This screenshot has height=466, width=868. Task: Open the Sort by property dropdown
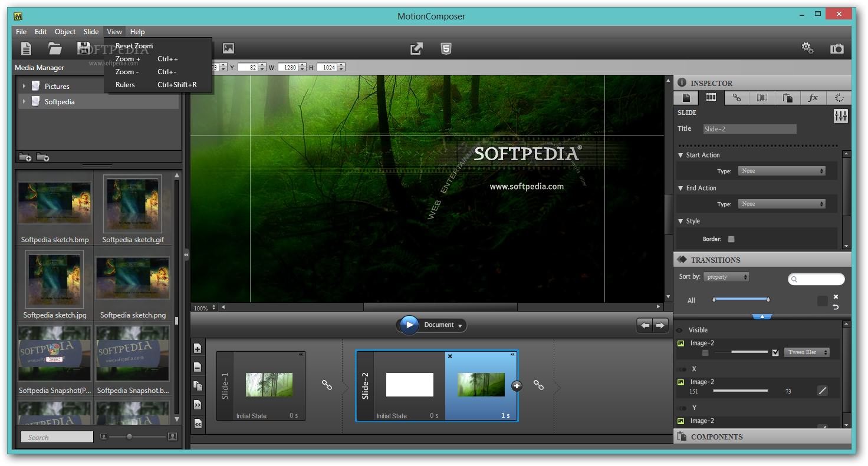pos(726,277)
